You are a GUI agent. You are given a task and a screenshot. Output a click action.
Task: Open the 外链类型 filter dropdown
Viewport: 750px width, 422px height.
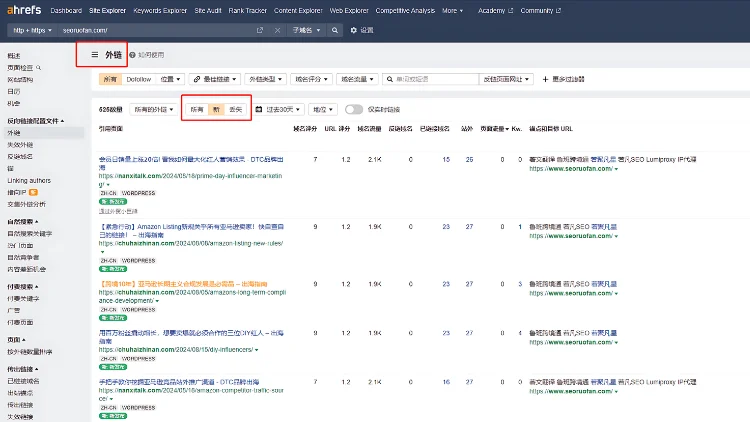(x=265, y=79)
